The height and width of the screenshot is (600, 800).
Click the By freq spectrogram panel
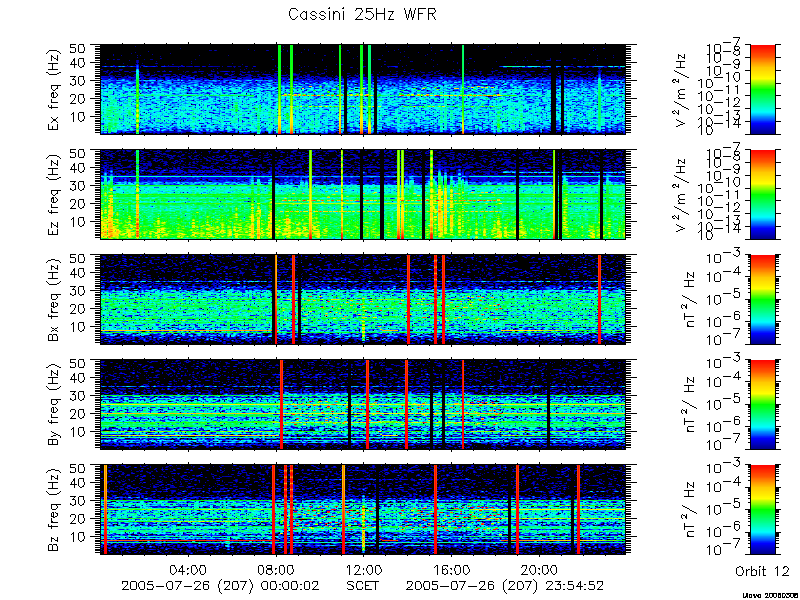(363, 405)
